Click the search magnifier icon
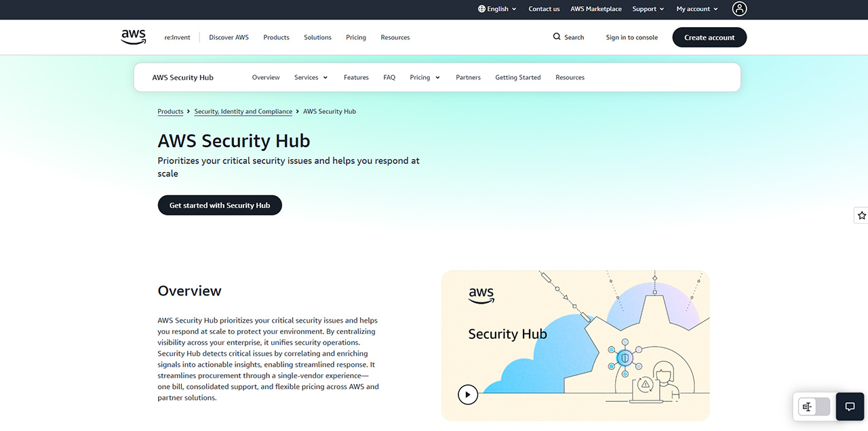Image resolution: width=868 pixels, height=431 pixels. (x=557, y=37)
